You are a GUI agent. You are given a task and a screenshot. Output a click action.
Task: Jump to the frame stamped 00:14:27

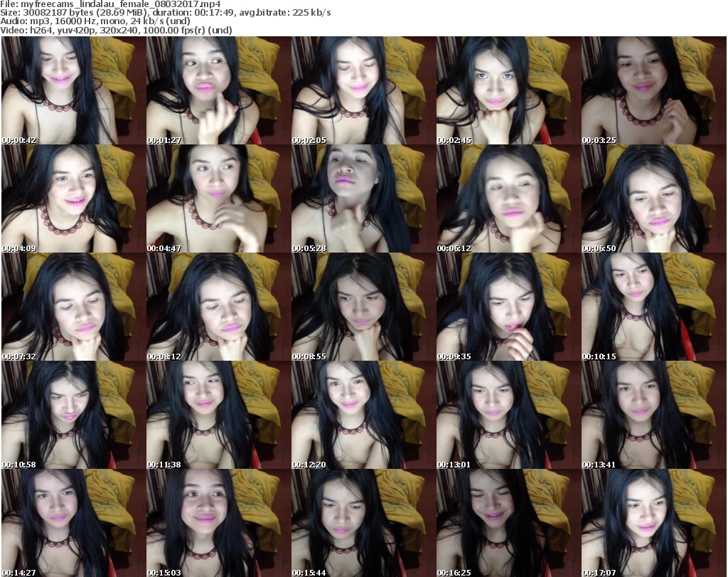74,523
